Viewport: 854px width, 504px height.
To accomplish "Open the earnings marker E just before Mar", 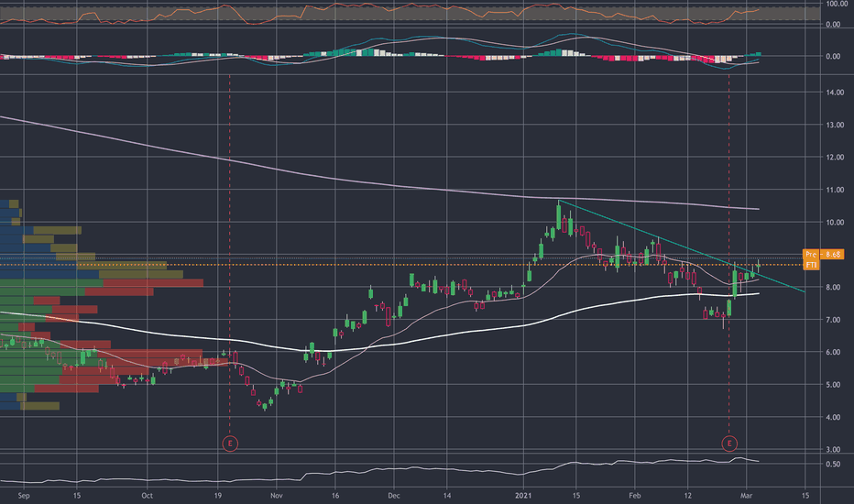I will [x=729, y=444].
